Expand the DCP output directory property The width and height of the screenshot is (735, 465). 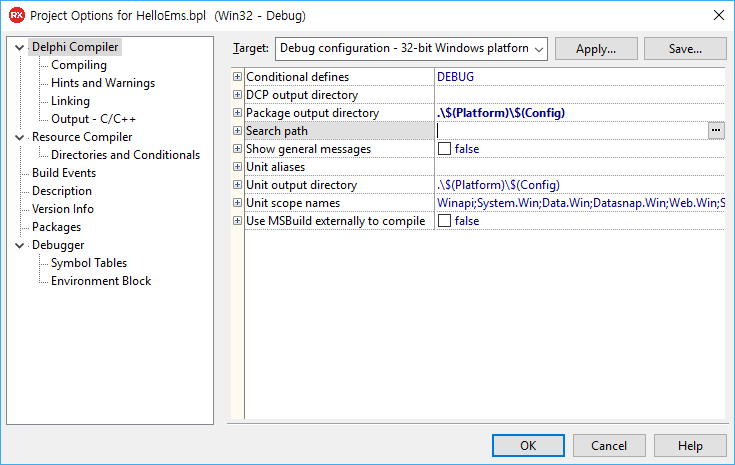pos(238,95)
